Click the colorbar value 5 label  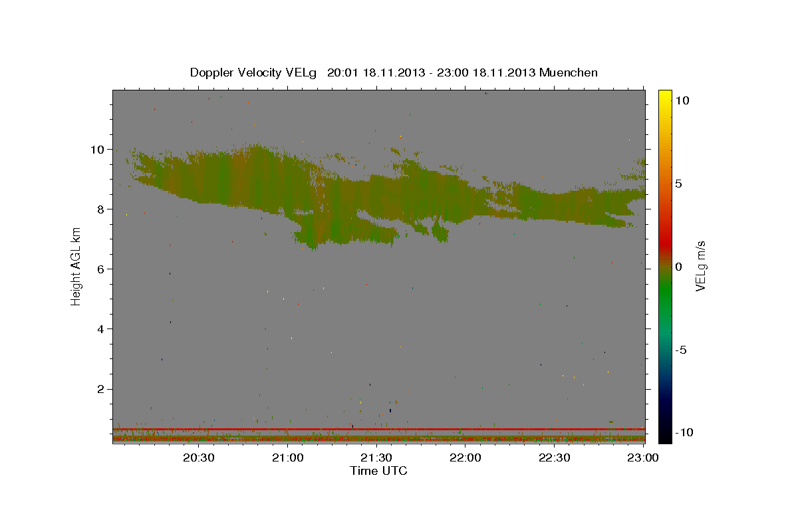point(678,184)
